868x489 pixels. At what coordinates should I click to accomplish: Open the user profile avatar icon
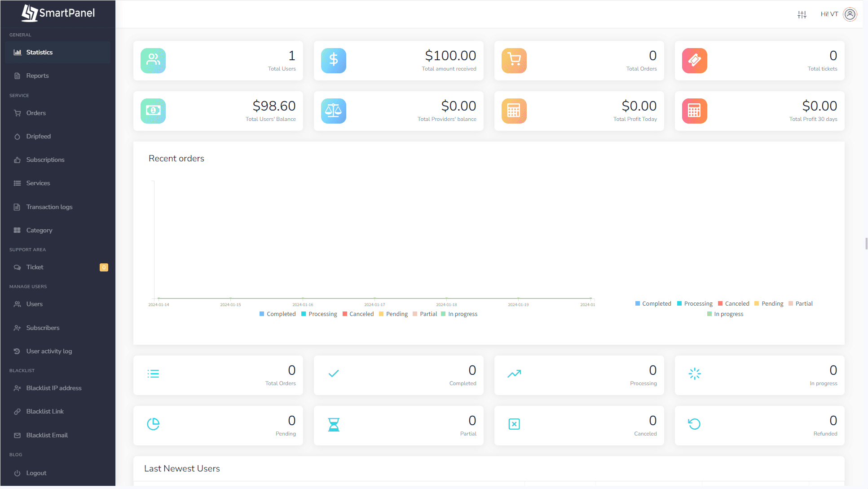click(850, 14)
